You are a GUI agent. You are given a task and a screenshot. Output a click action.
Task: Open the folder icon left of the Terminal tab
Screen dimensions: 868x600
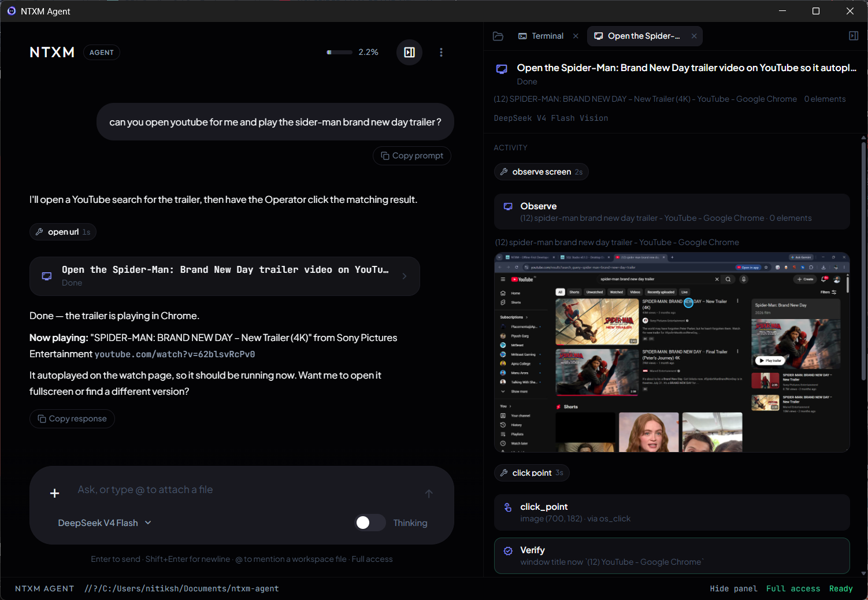498,36
